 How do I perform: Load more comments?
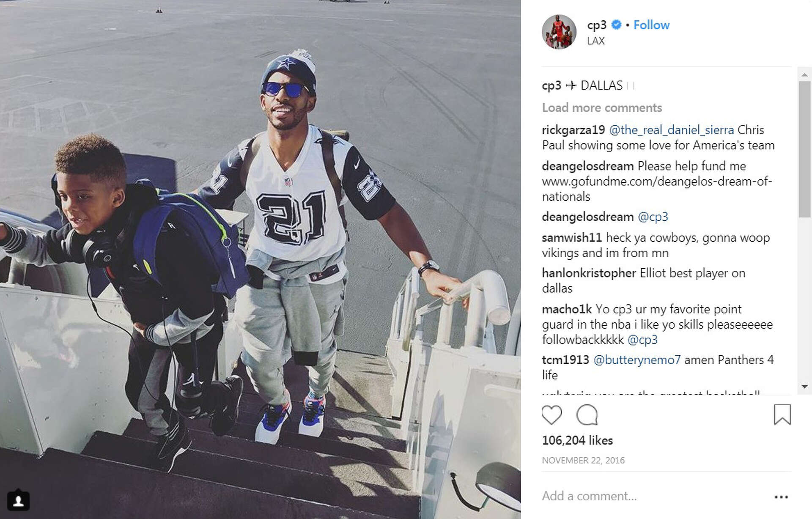pos(602,107)
